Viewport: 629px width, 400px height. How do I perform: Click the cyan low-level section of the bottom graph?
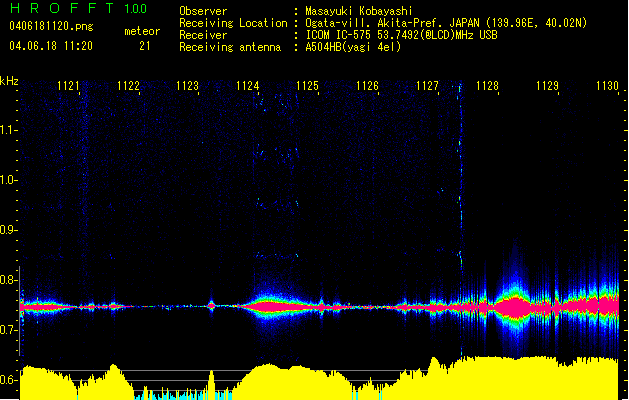[183, 394]
